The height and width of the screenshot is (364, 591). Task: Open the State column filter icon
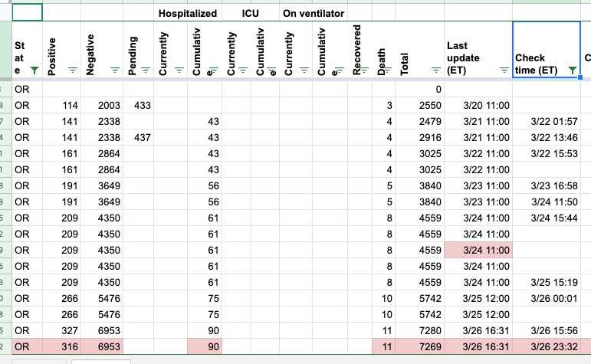[34, 70]
